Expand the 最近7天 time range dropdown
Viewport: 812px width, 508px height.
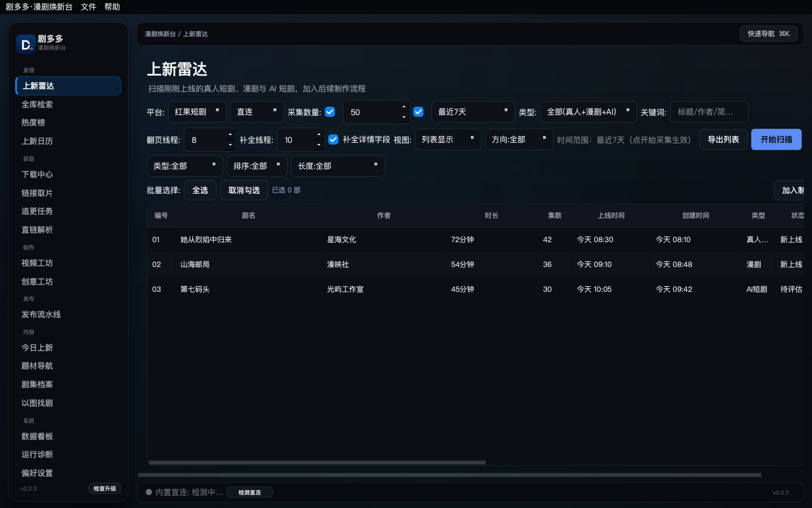473,112
